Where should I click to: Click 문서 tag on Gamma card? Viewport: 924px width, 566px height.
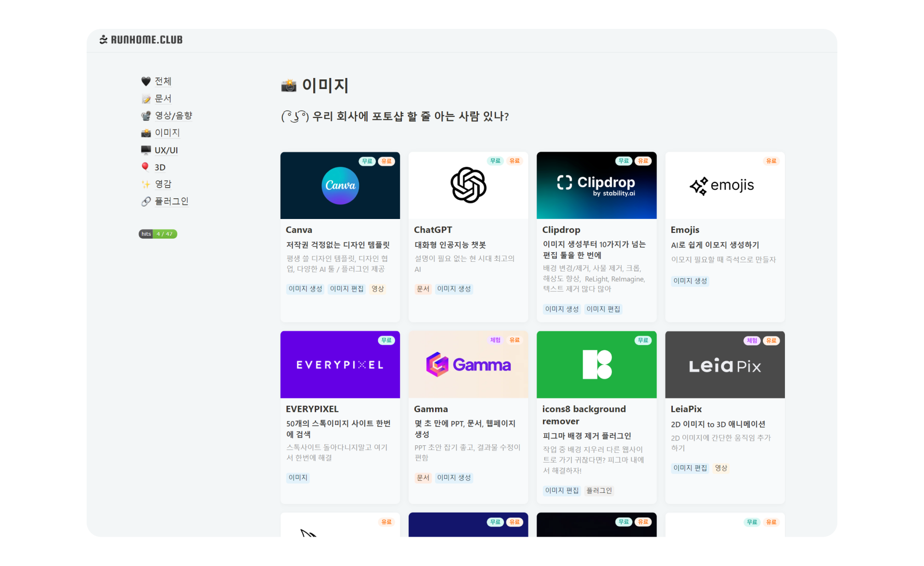tap(423, 477)
